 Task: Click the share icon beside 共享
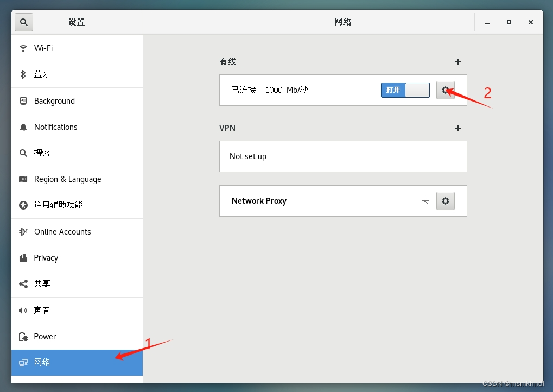[x=23, y=283]
